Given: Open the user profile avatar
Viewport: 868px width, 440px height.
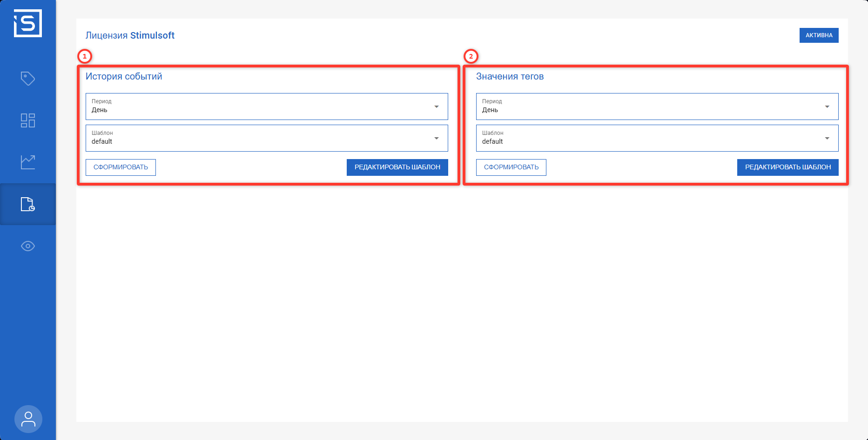Looking at the screenshot, I should pyautogui.click(x=28, y=419).
